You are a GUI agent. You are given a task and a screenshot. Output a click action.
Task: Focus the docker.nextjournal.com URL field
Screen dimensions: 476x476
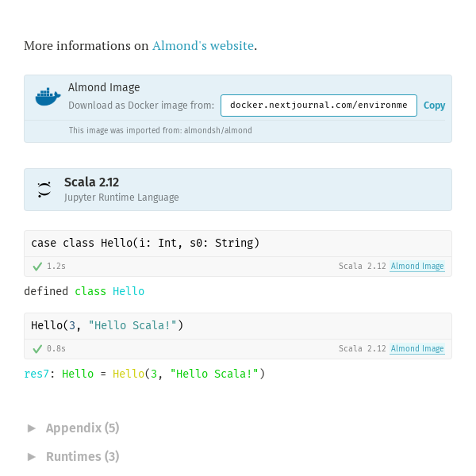(319, 106)
